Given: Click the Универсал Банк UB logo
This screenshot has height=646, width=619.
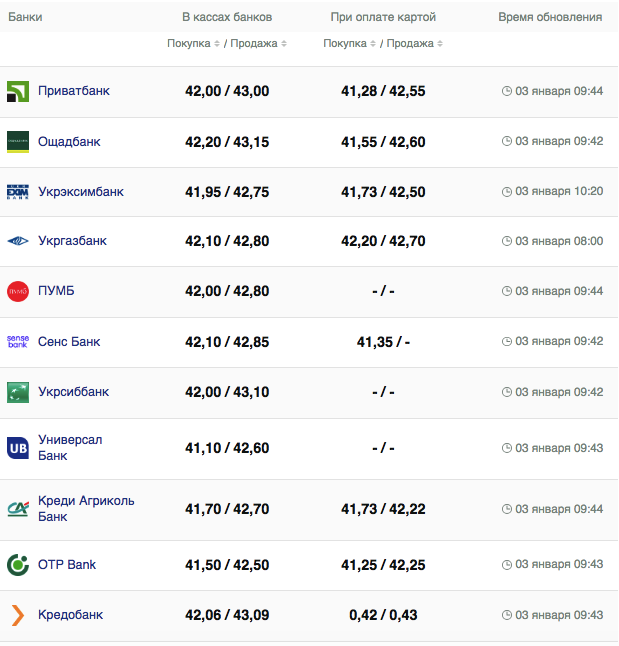Looking at the screenshot, I should [x=18, y=448].
